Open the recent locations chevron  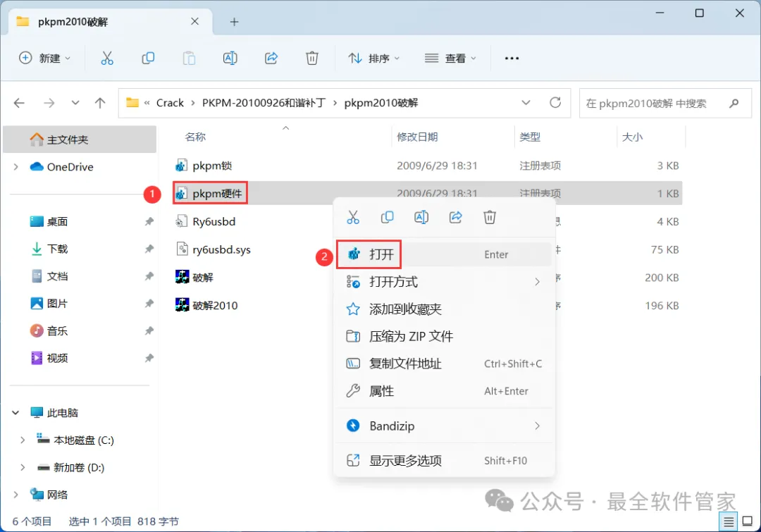75,103
